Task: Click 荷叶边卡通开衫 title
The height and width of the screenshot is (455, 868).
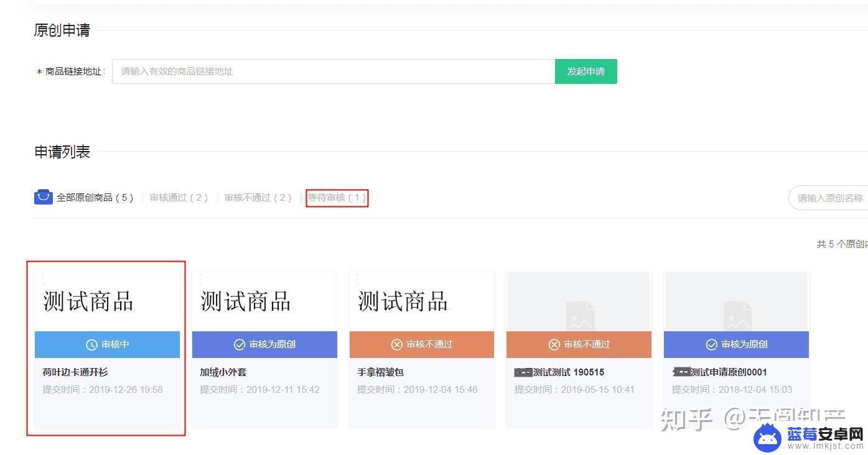Action: pyautogui.click(x=75, y=372)
